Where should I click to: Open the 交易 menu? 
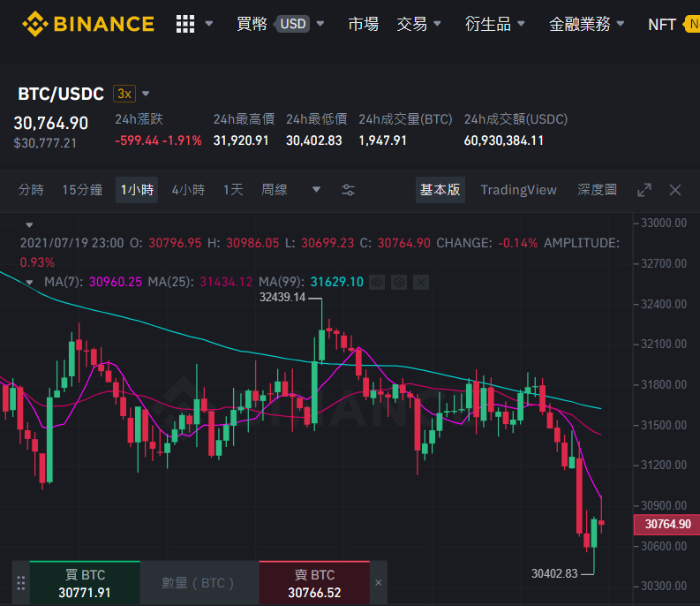411,24
